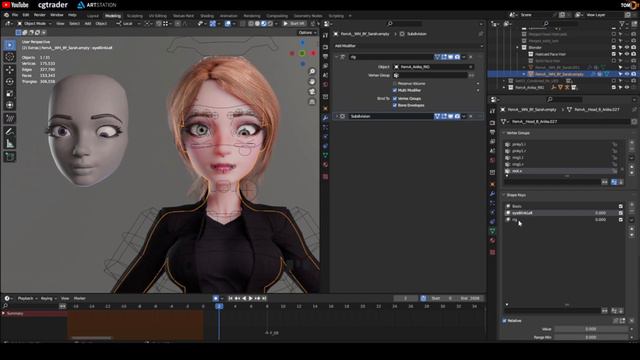
Task: Click the Range Min slider field
Action: click(x=591, y=338)
